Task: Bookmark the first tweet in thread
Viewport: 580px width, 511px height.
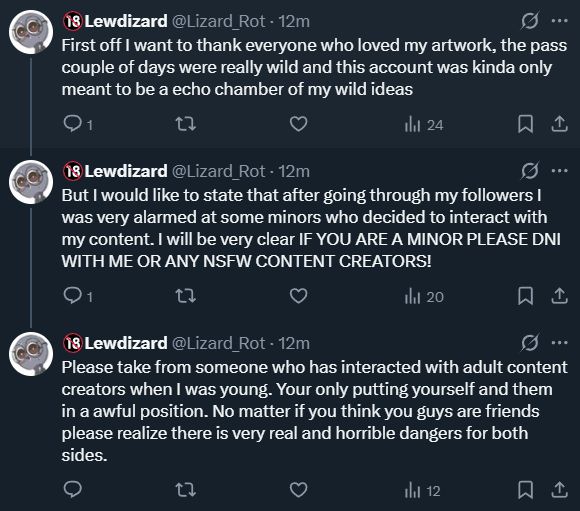Action: coord(525,124)
